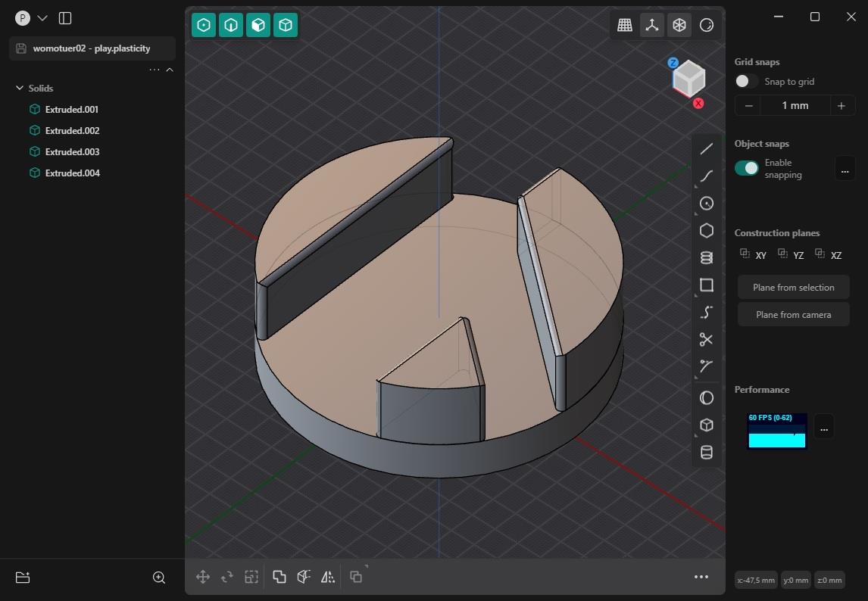868x601 pixels.
Task: Increase grid size with plus button
Action: [x=841, y=106]
